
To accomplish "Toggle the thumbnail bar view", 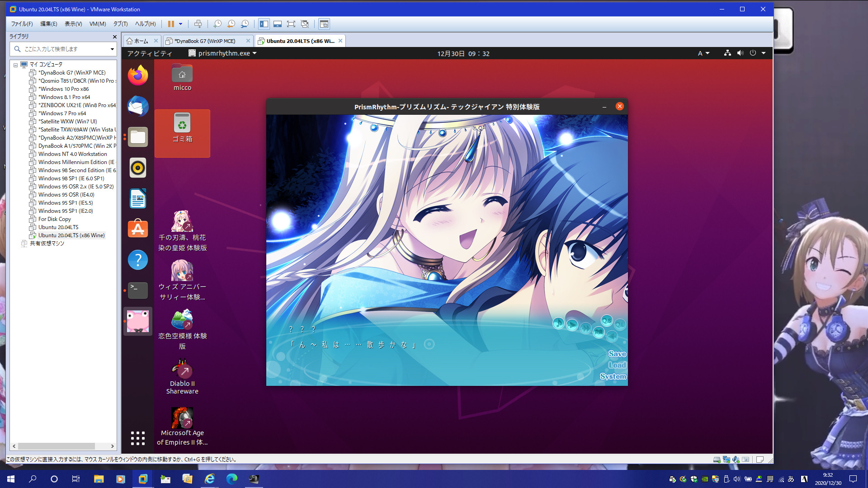I will click(x=278, y=24).
